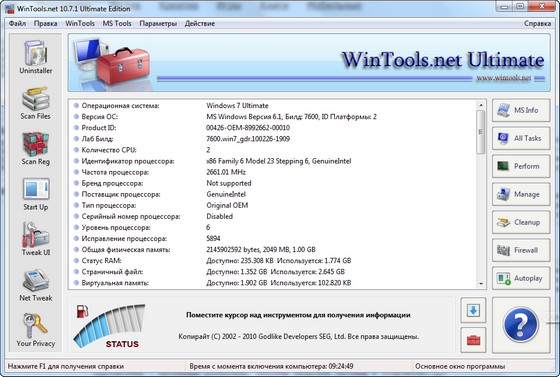The height and width of the screenshot is (377, 560).
Task: Select the Start Up manager icon
Action: point(36,194)
